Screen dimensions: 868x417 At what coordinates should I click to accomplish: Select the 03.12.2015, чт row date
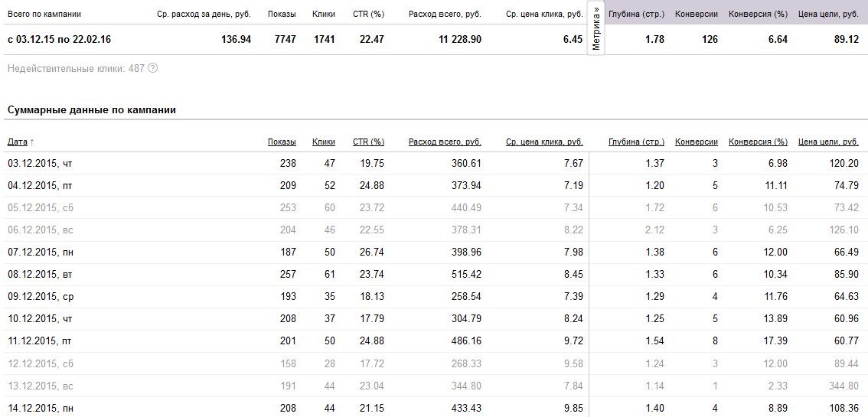[x=40, y=164]
